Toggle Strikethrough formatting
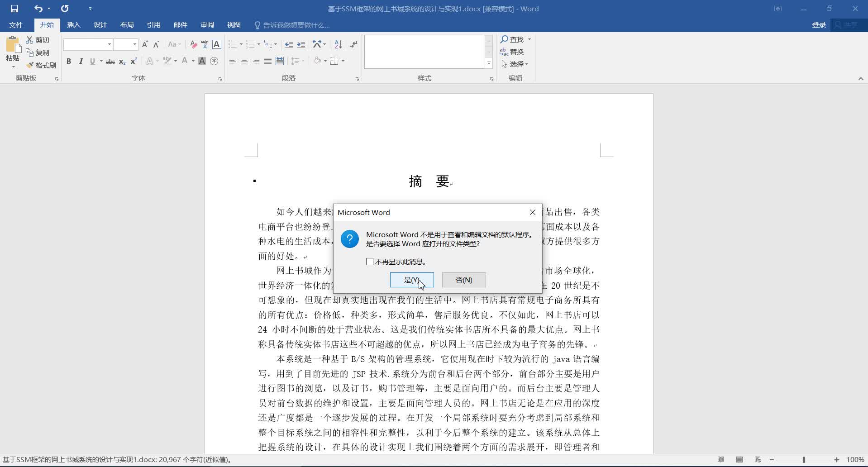 pos(110,61)
